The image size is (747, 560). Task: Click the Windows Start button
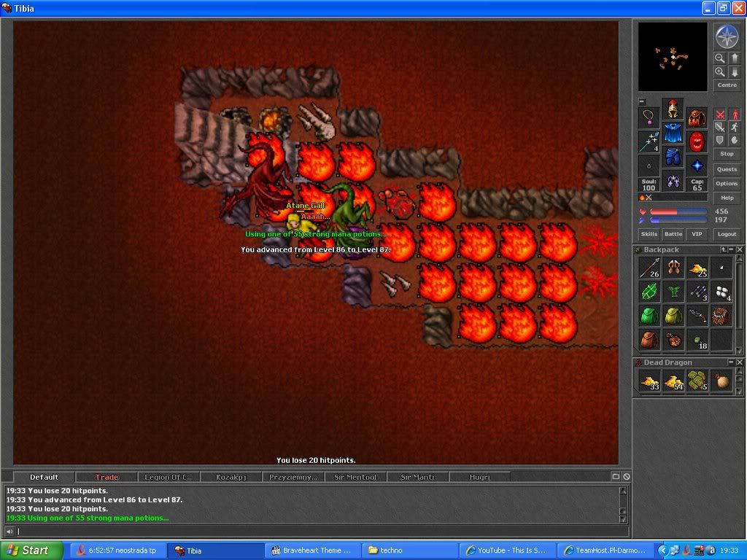point(31,551)
